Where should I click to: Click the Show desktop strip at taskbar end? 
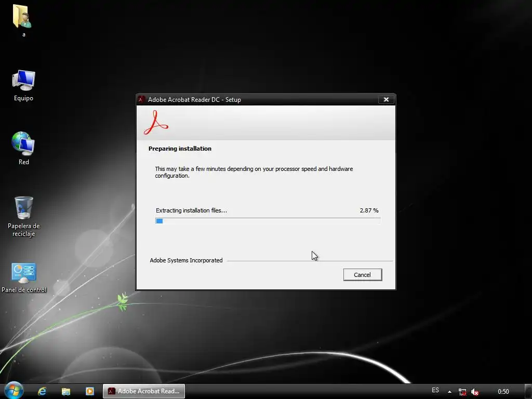pyautogui.click(x=528, y=391)
